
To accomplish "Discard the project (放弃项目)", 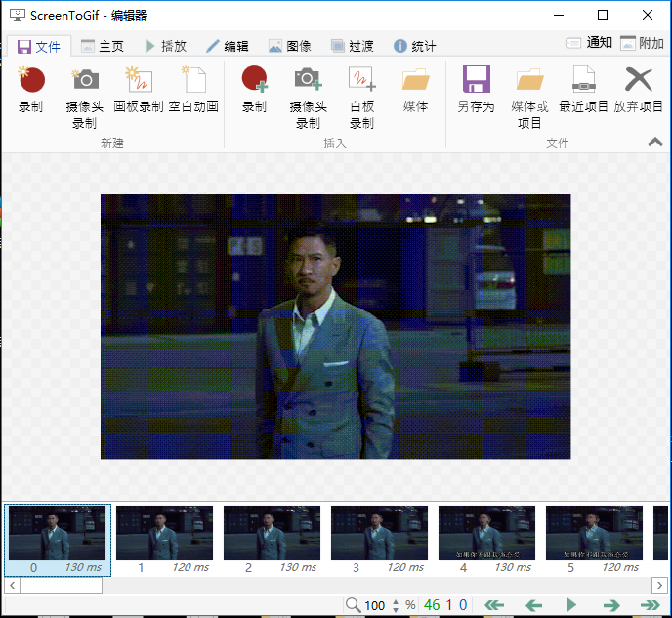I will coord(638,90).
